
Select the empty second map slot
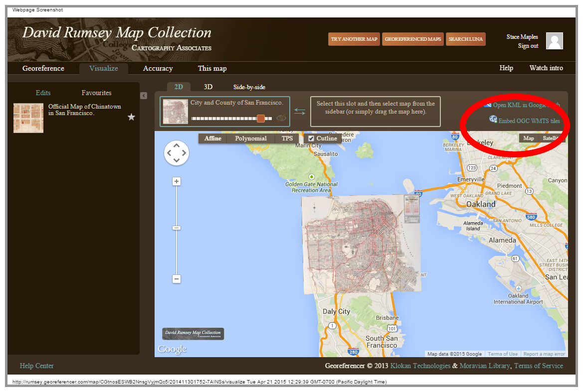[x=376, y=112]
